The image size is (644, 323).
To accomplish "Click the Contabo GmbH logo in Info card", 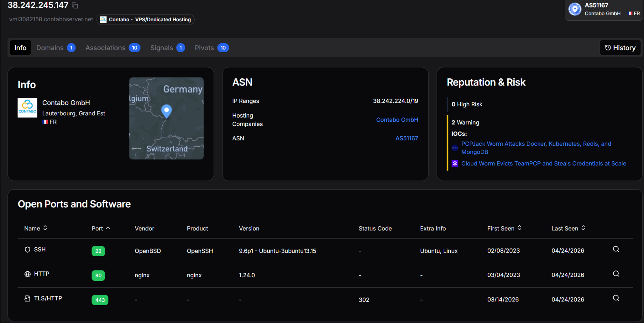I will tap(27, 108).
